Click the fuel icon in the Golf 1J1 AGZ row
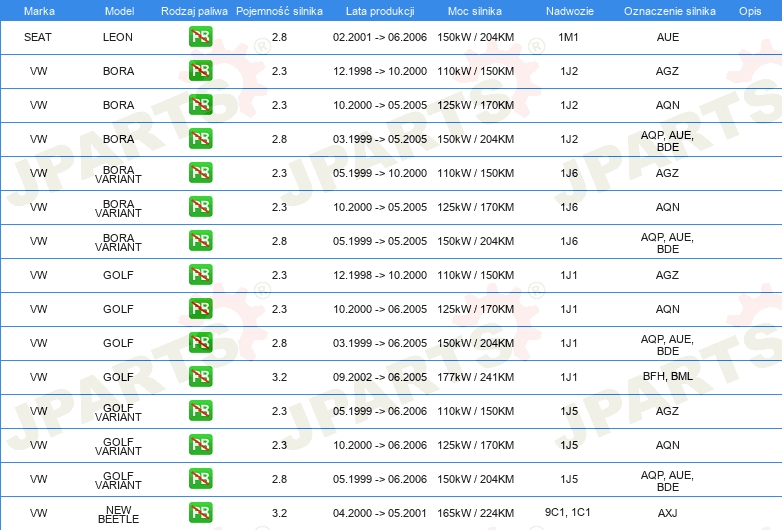This screenshot has height=530, width=782. pyautogui.click(x=200, y=275)
